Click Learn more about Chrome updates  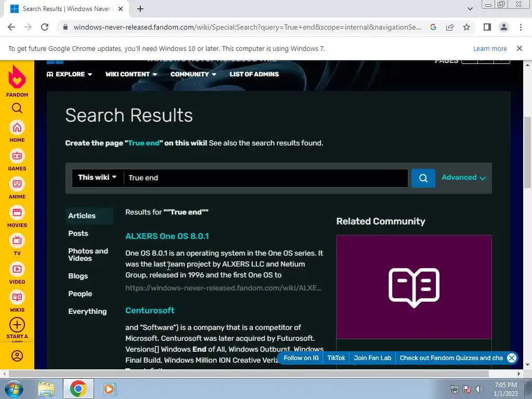tap(490, 48)
